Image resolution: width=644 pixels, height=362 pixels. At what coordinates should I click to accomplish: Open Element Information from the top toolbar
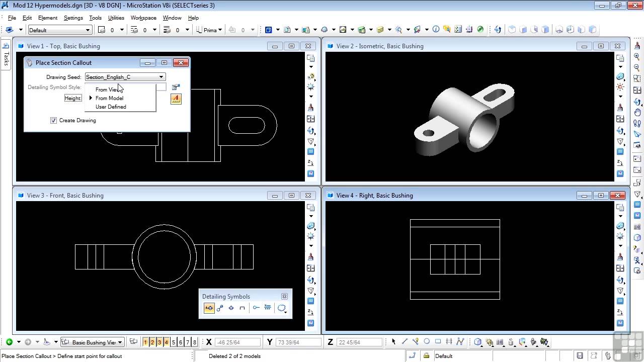(436, 30)
